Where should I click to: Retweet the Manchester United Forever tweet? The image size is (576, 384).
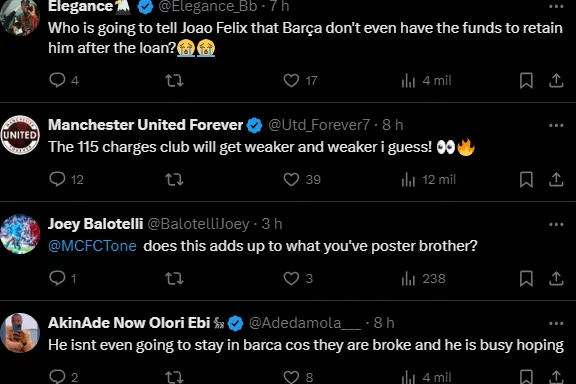174,180
